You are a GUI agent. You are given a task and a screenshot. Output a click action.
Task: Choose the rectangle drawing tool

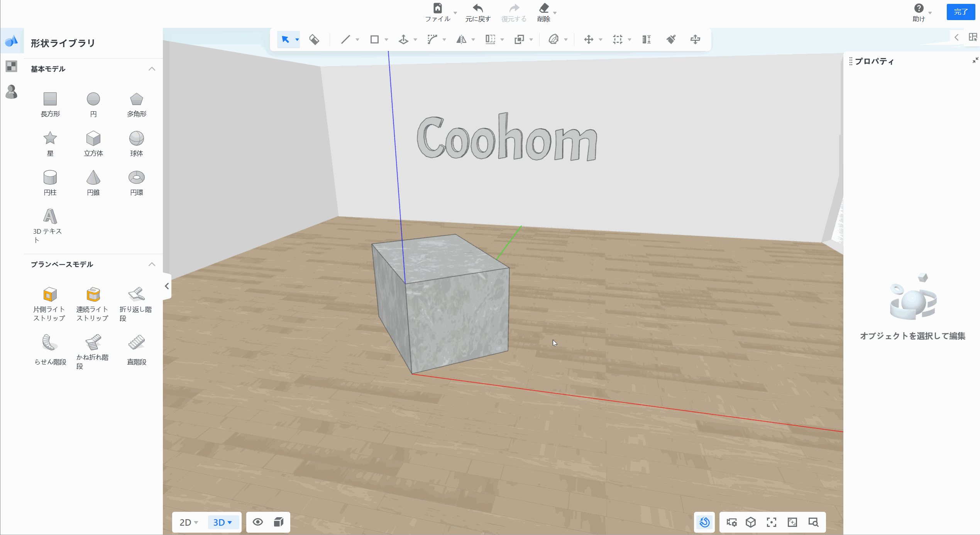(x=374, y=39)
